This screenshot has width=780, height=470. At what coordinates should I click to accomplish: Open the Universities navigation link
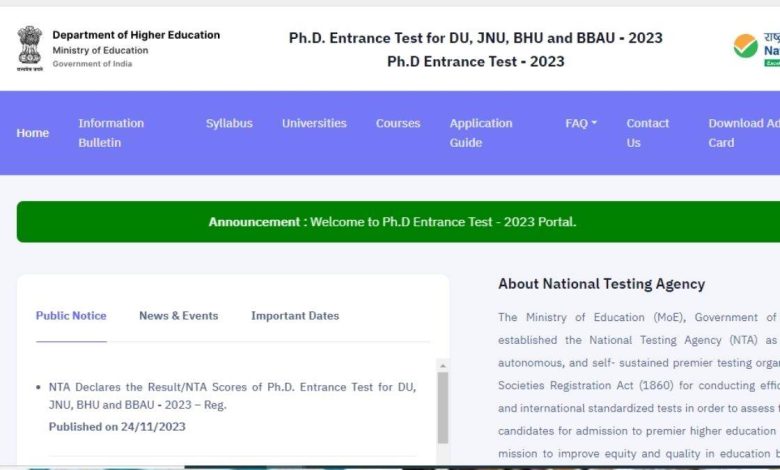click(314, 123)
